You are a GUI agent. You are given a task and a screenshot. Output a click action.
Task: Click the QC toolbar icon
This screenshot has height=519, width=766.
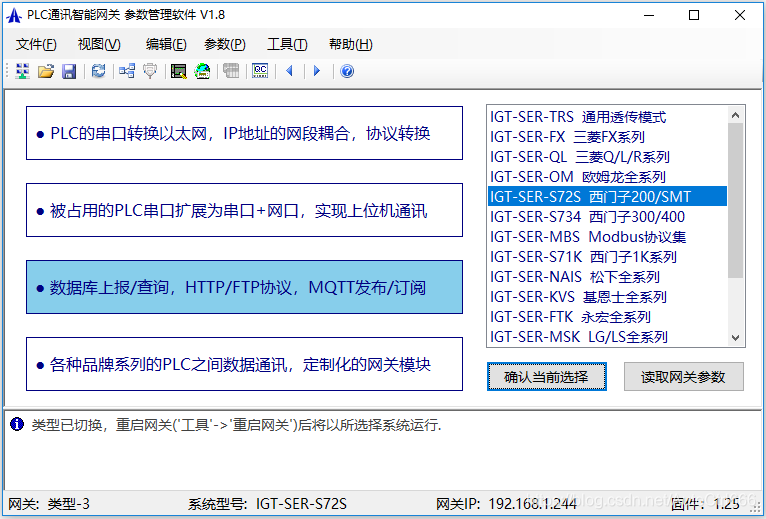pyautogui.click(x=260, y=71)
